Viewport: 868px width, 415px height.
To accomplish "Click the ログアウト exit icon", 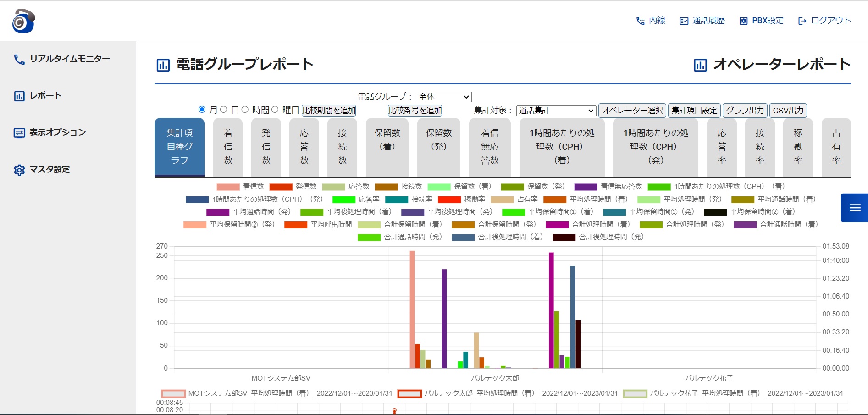I will coord(802,21).
